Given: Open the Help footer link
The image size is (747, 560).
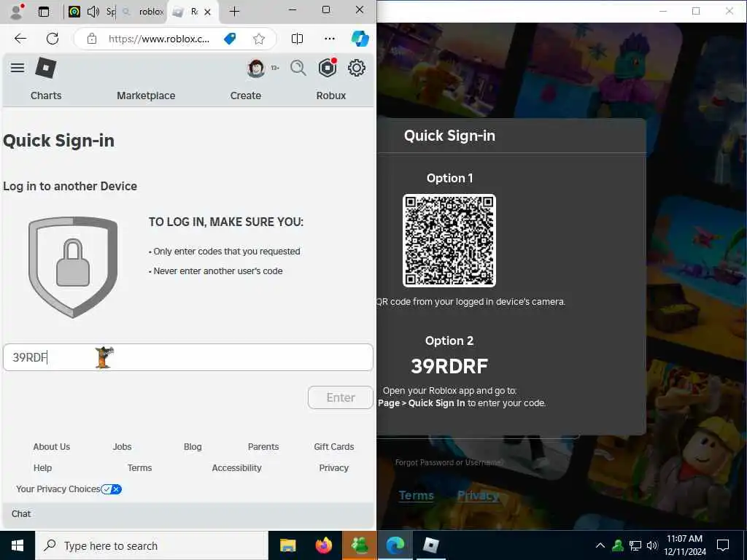Looking at the screenshot, I should (42, 467).
